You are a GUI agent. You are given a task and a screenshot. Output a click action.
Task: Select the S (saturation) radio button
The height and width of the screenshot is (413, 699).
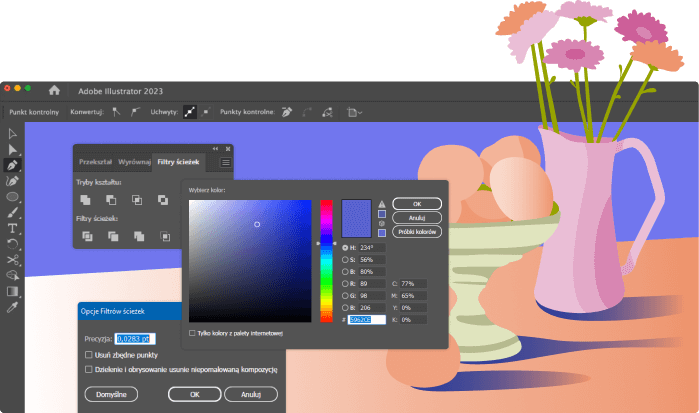pyautogui.click(x=346, y=259)
